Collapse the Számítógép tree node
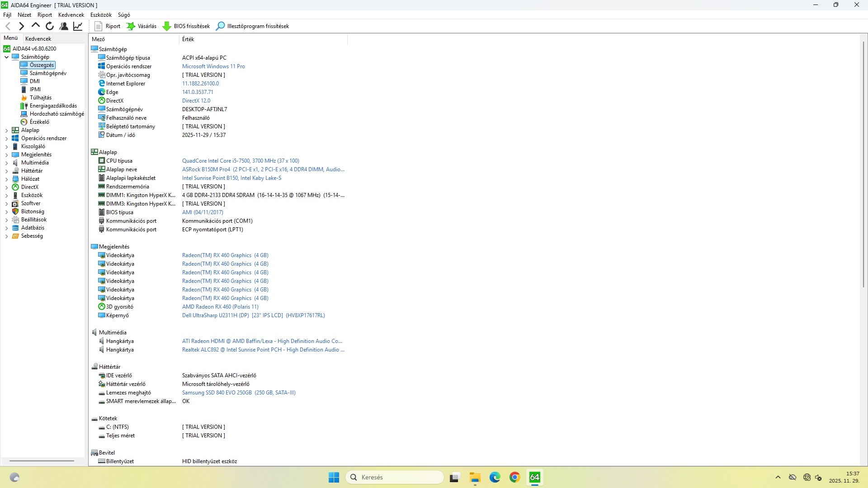Screen dimensions: 868x488 (7, 57)
